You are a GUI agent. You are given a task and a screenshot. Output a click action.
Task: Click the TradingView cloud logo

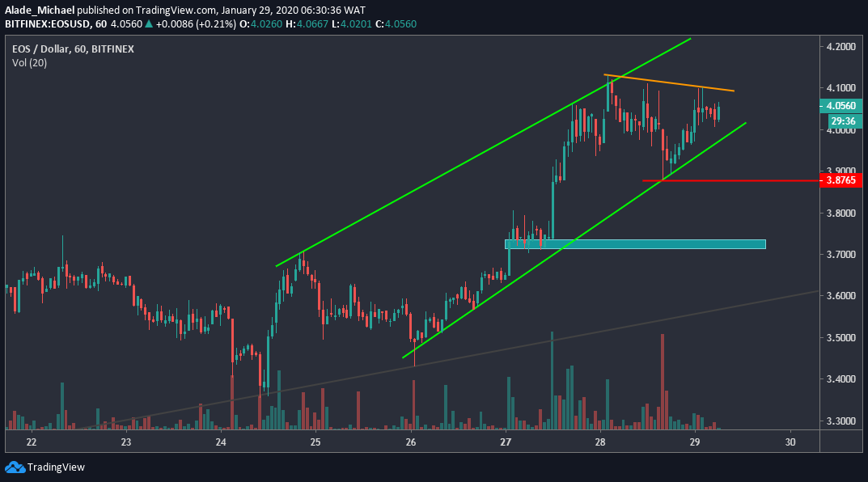[13, 467]
